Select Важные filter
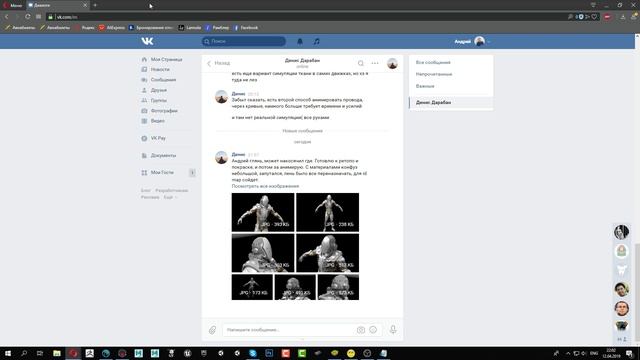The image size is (640, 360). [425, 86]
